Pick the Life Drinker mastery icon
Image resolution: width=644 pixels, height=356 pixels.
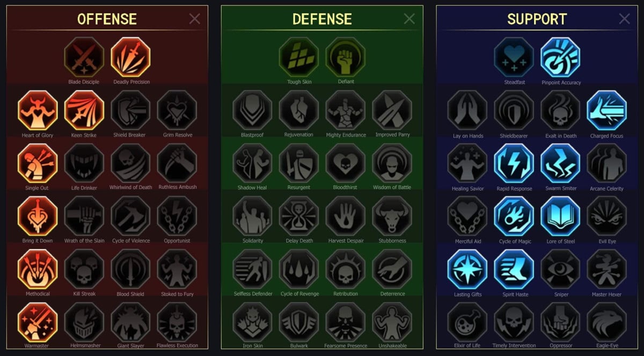pyautogui.click(x=84, y=163)
